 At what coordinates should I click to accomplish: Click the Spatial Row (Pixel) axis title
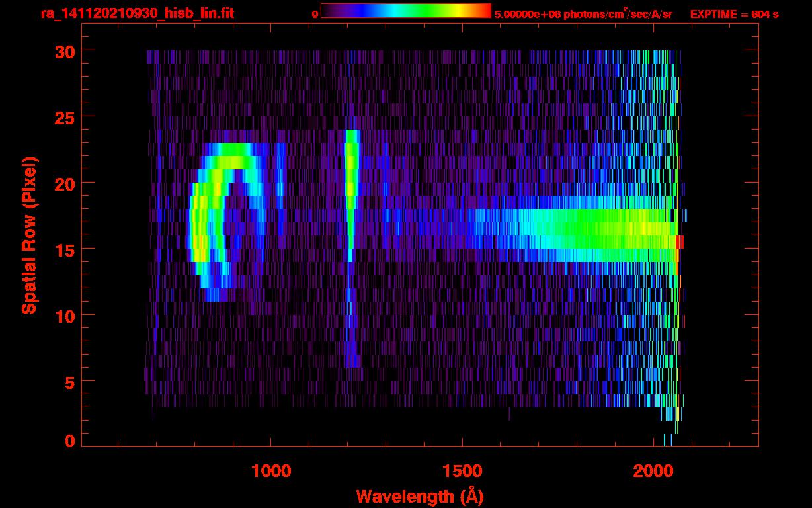click(x=29, y=235)
